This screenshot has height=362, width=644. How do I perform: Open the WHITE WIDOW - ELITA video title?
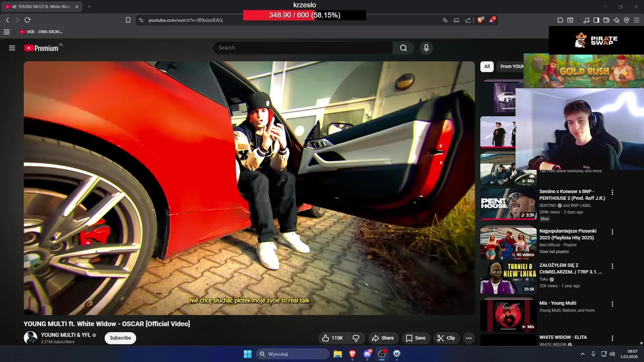[563, 337]
